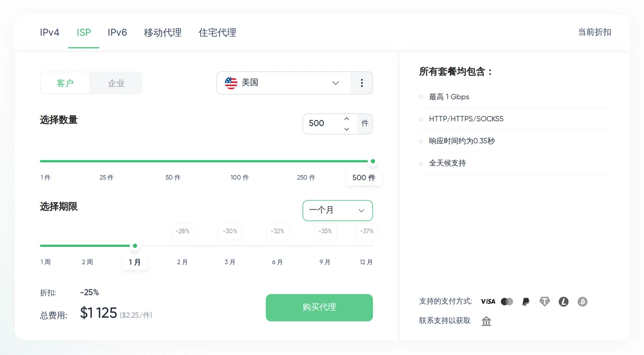
Task: Choose the 1 周 period mark
Action: (x=46, y=262)
